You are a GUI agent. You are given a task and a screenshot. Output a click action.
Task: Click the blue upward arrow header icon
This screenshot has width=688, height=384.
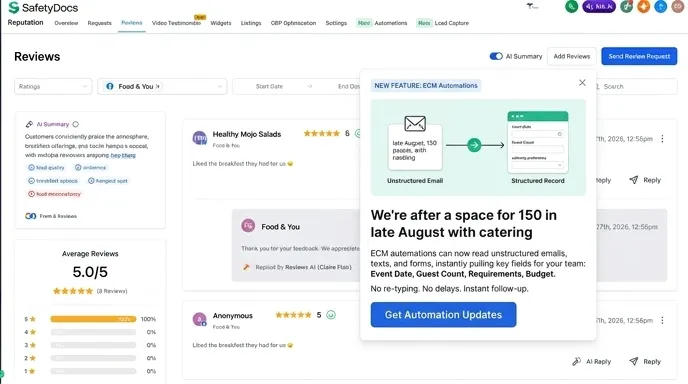660,6
